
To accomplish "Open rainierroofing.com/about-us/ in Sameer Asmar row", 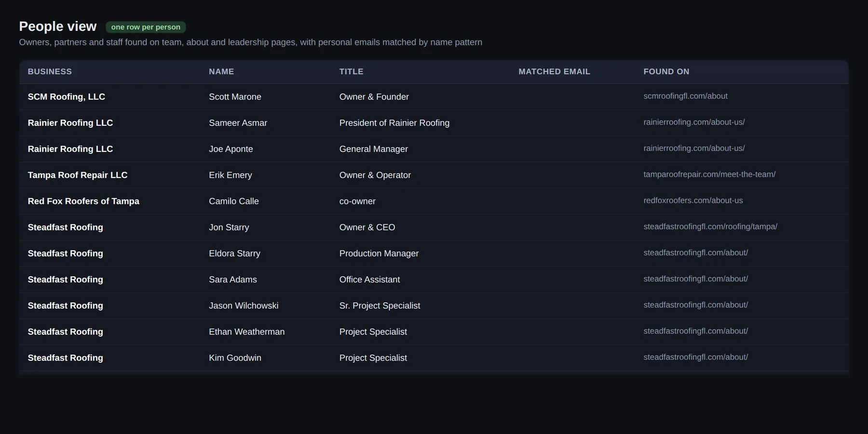I will click(694, 122).
